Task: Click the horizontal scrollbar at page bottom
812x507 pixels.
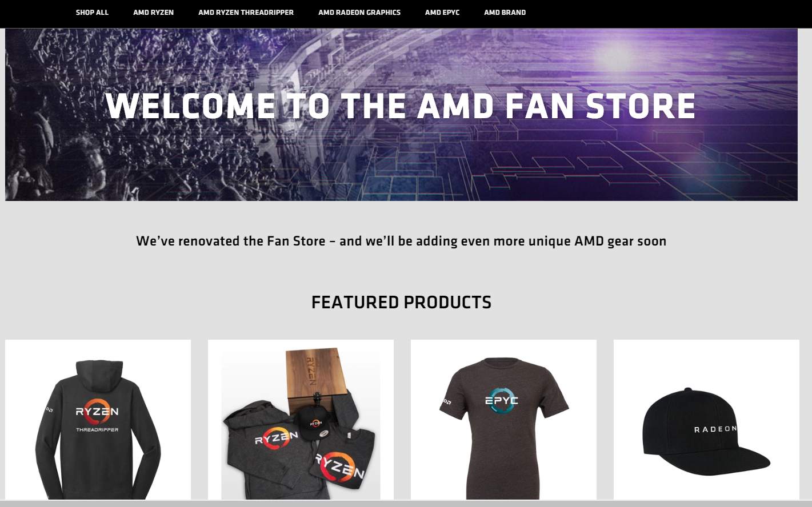Action: click(x=406, y=504)
